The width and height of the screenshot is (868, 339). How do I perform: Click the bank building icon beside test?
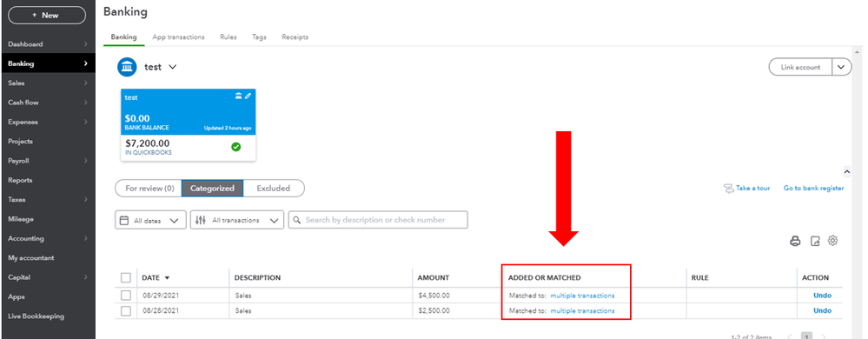[x=127, y=67]
